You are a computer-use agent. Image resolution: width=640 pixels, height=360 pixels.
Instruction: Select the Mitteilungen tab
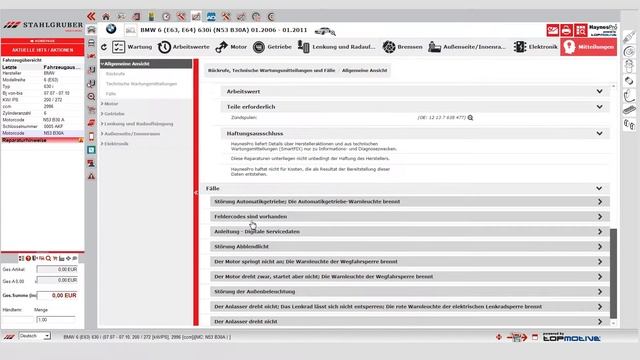tap(588, 47)
